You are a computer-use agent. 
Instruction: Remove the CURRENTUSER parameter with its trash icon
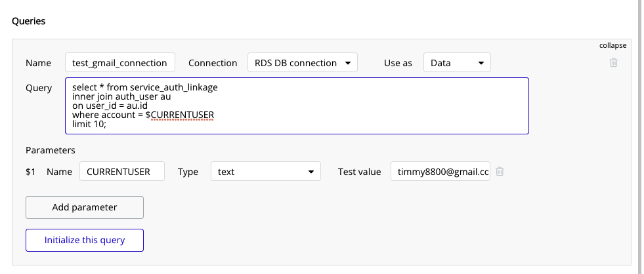500,172
